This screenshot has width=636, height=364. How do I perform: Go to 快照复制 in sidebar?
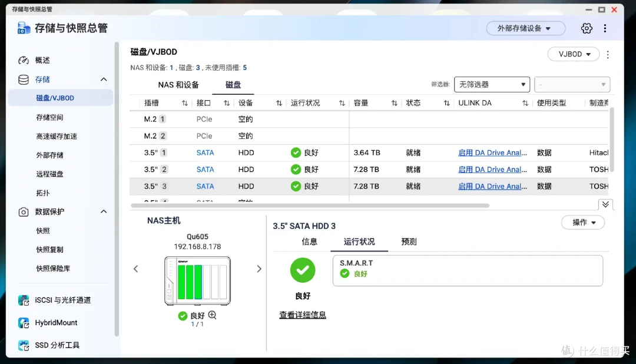coord(49,250)
